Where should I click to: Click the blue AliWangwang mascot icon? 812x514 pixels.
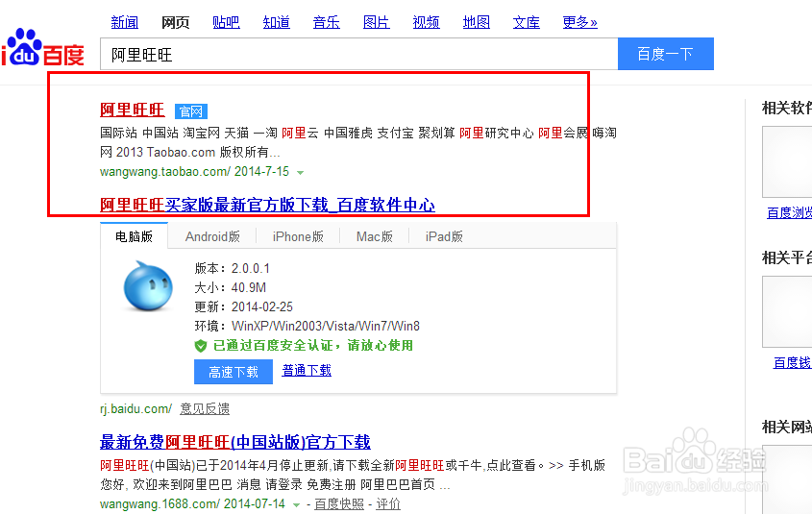(x=148, y=286)
